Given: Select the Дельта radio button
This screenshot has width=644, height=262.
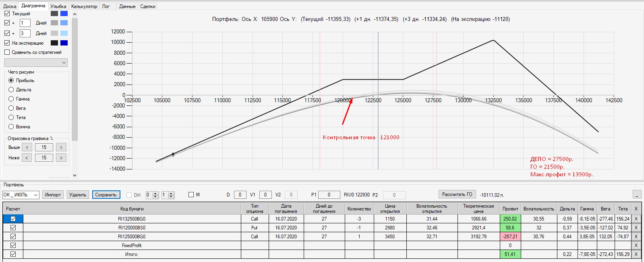Looking at the screenshot, I should [x=11, y=90].
